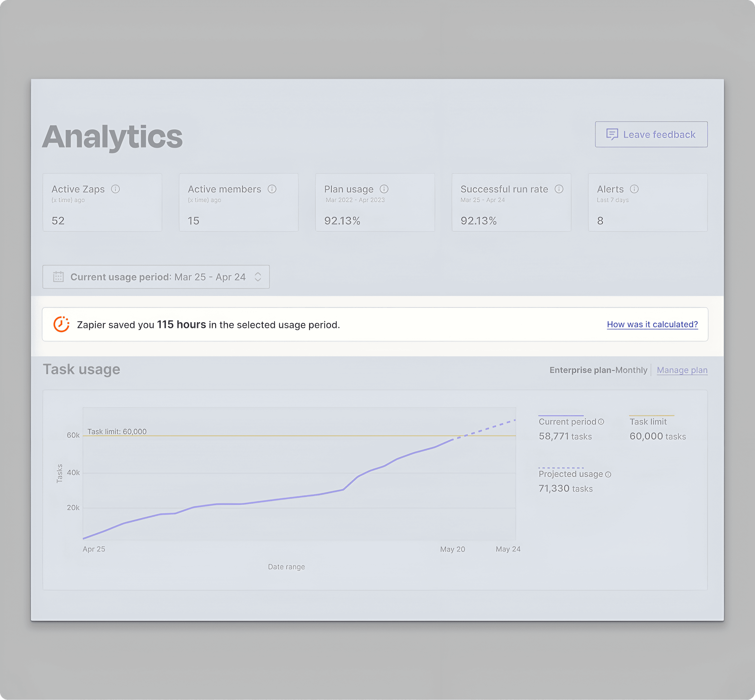The width and height of the screenshot is (755, 700).
Task: Click the Plan usage info icon
Action: pos(384,189)
